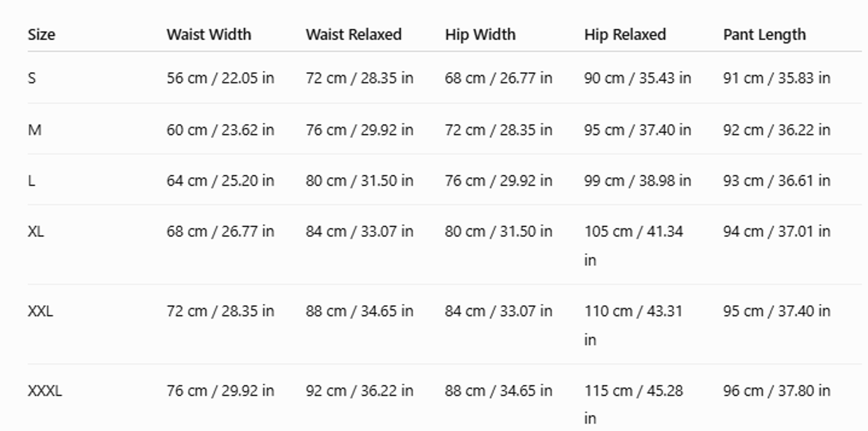Click the 91 cm / 35.83 in cell
The image size is (868, 431).
point(777,78)
